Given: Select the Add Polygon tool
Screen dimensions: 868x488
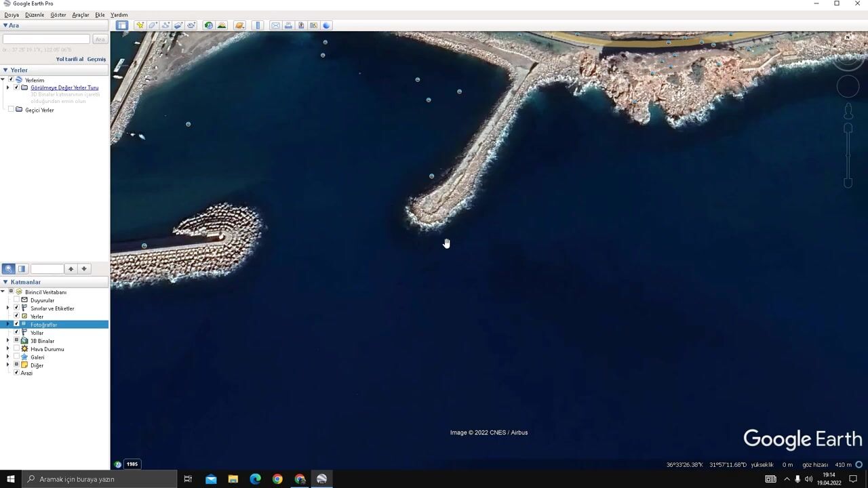Looking at the screenshot, I should pos(153,25).
